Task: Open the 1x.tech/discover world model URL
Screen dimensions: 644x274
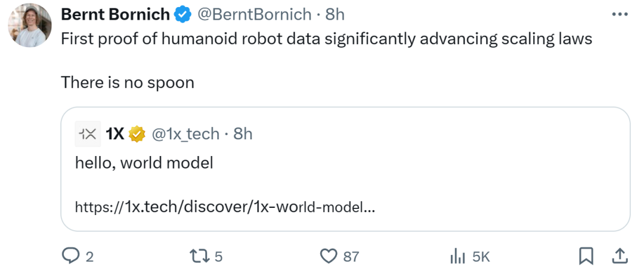Action: 225,207
